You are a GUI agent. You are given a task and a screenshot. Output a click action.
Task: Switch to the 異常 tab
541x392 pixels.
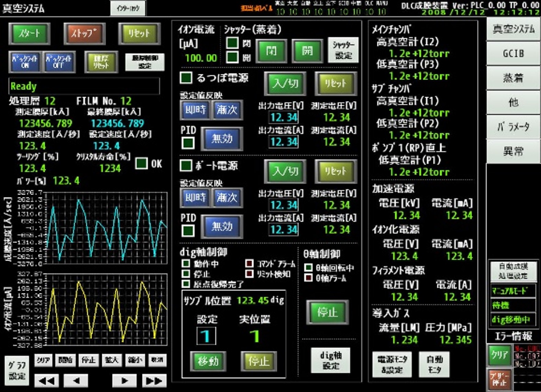click(513, 151)
